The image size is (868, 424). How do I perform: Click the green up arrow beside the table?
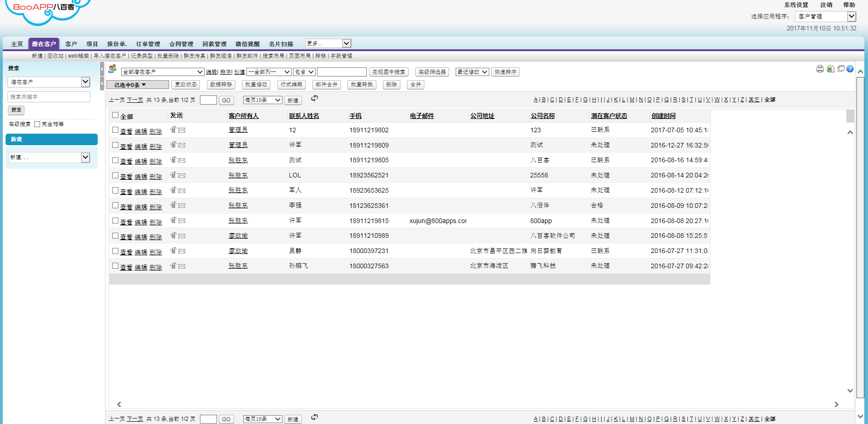[850, 132]
